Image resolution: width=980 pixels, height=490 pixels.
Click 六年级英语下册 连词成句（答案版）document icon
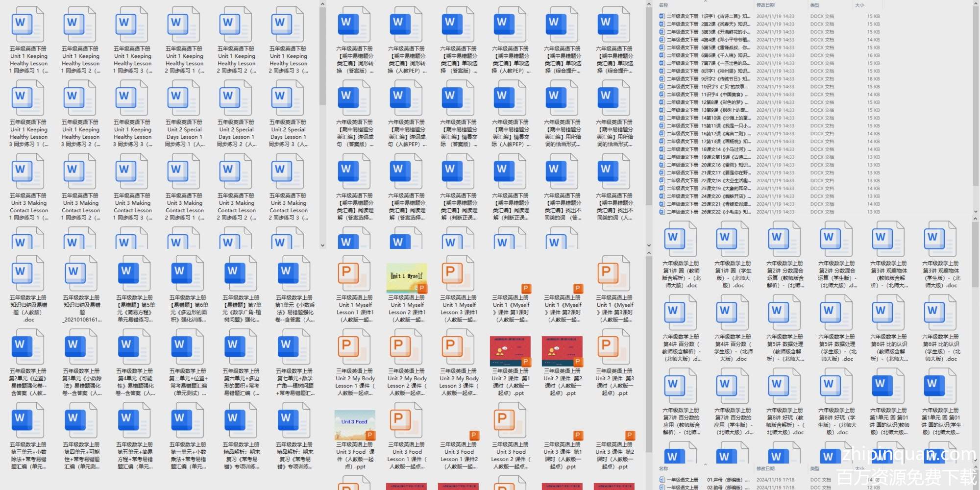point(354,98)
